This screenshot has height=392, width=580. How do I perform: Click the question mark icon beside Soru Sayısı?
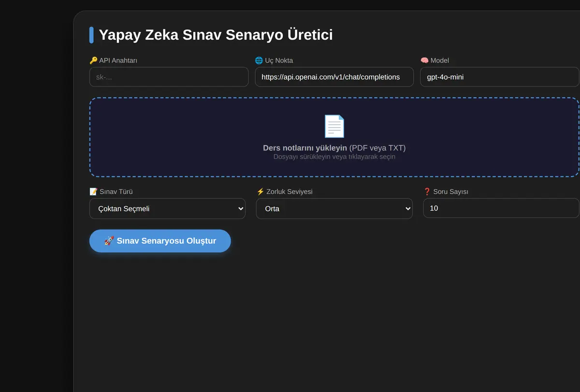(427, 191)
